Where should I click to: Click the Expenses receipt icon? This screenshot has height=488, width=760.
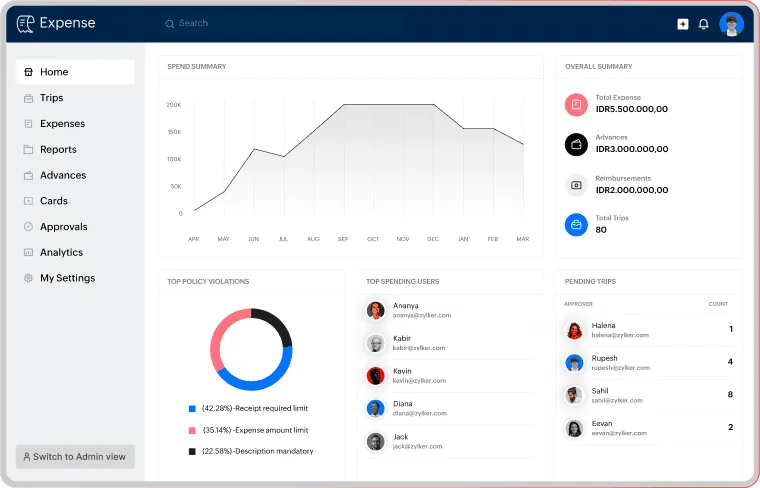click(x=29, y=124)
